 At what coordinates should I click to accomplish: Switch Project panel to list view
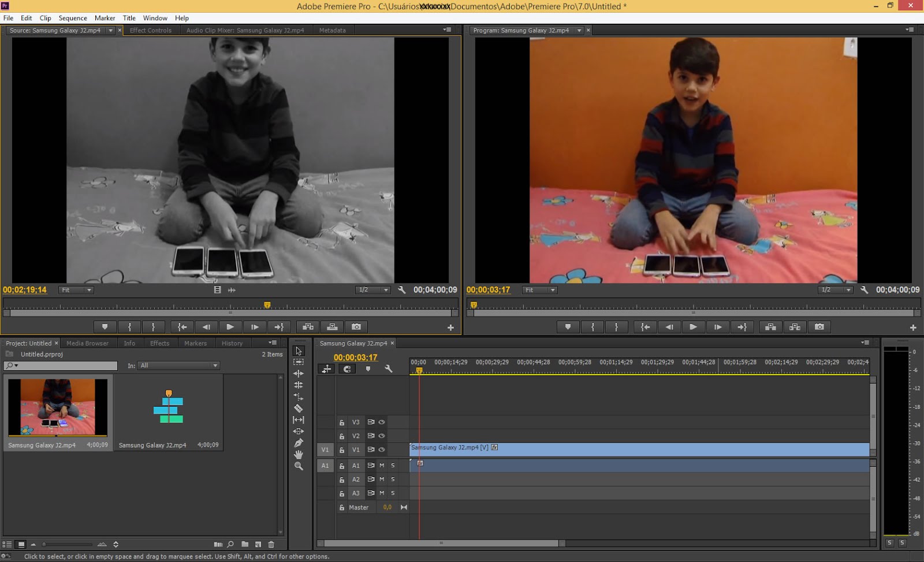click(7, 544)
